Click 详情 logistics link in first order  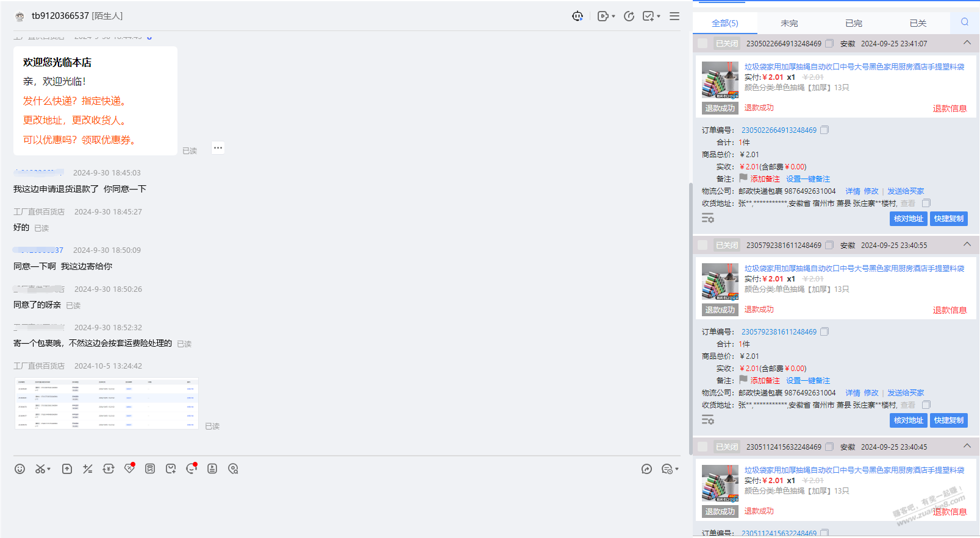(853, 191)
